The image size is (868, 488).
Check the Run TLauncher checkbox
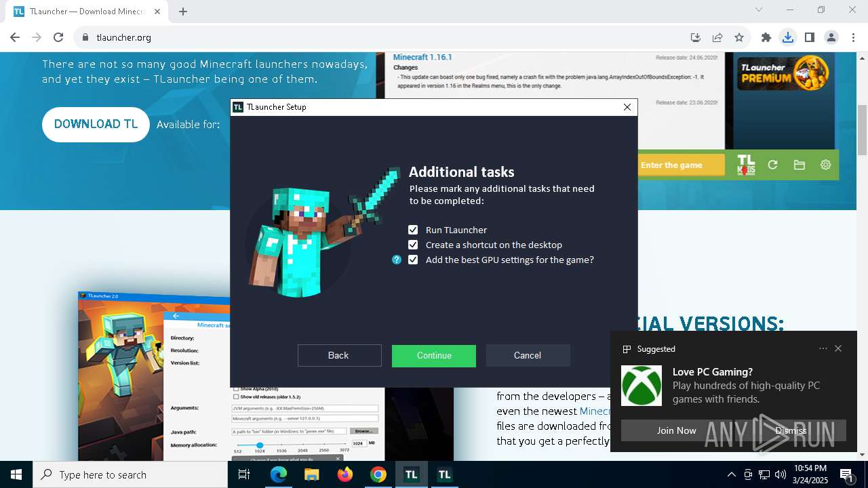(413, 230)
